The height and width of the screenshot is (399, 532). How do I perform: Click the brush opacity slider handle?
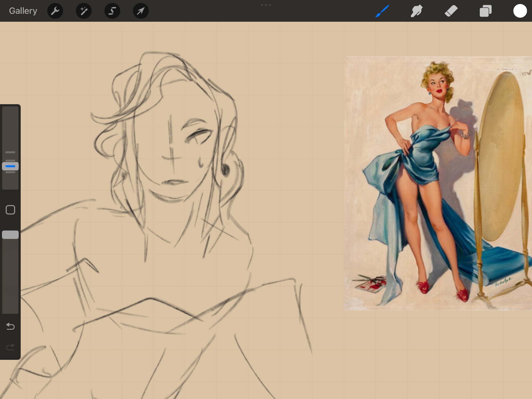tap(10, 235)
